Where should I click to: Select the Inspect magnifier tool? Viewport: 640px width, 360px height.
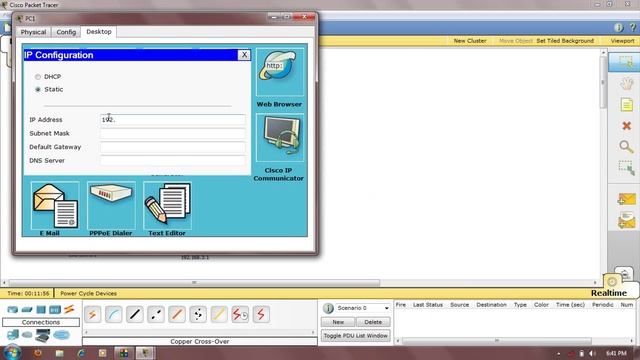(x=626, y=147)
